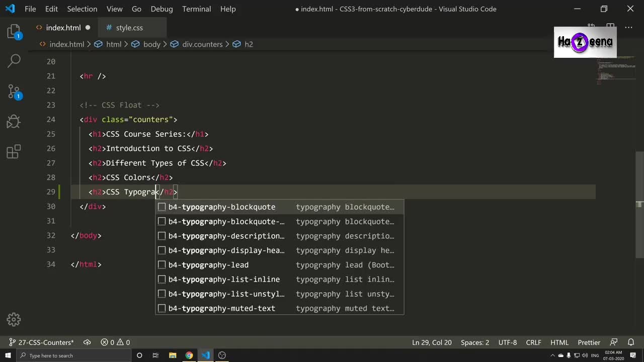The image size is (644, 362).
Task: Change language mode via HTML in status bar
Action: pyautogui.click(x=559, y=342)
